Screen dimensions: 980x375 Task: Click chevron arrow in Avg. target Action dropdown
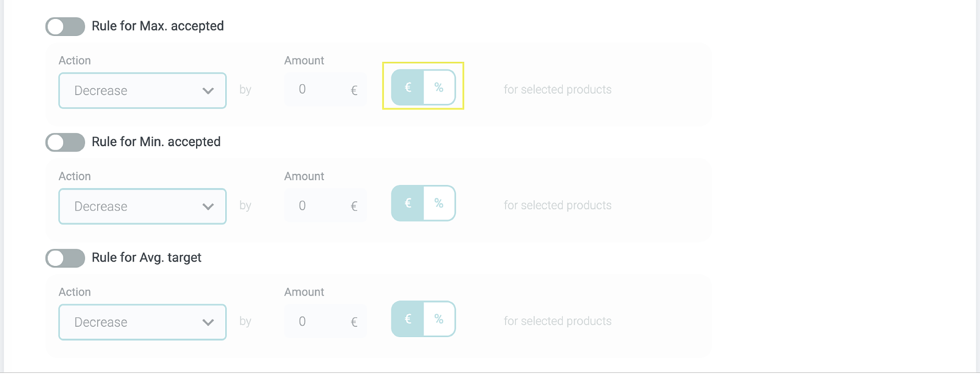(x=208, y=323)
